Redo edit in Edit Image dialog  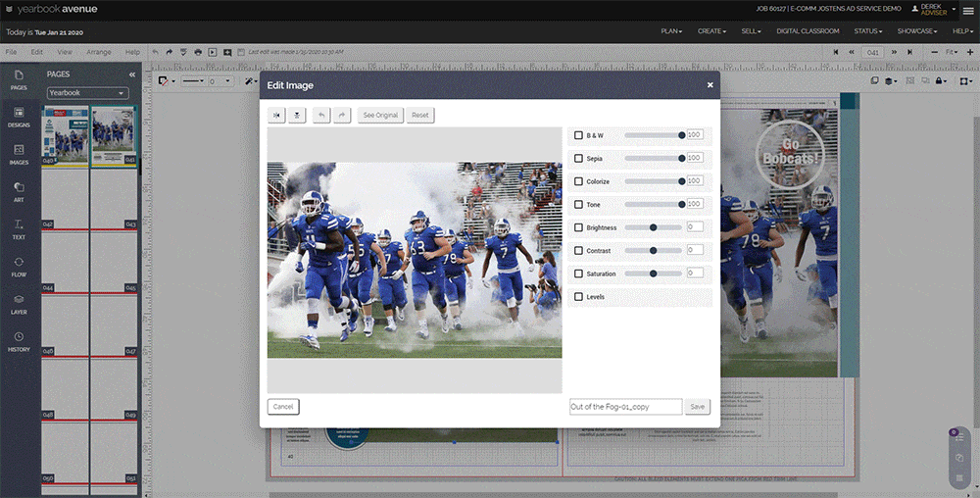[x=342, y=115]
